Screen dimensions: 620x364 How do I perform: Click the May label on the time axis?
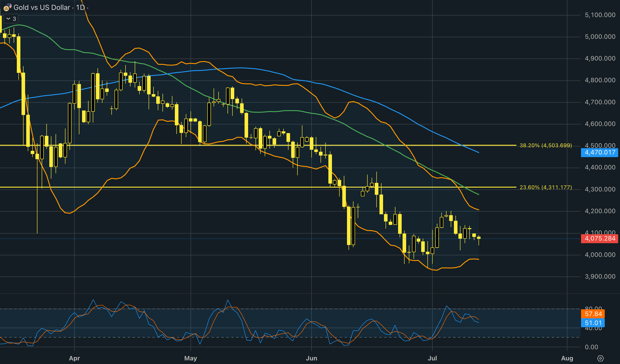click(191, 358)
